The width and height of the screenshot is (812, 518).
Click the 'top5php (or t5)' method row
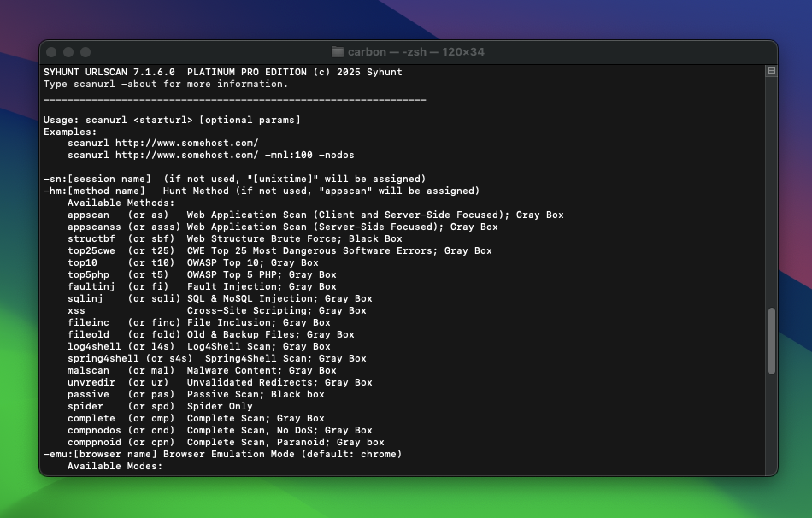click(x=202, y=274)
